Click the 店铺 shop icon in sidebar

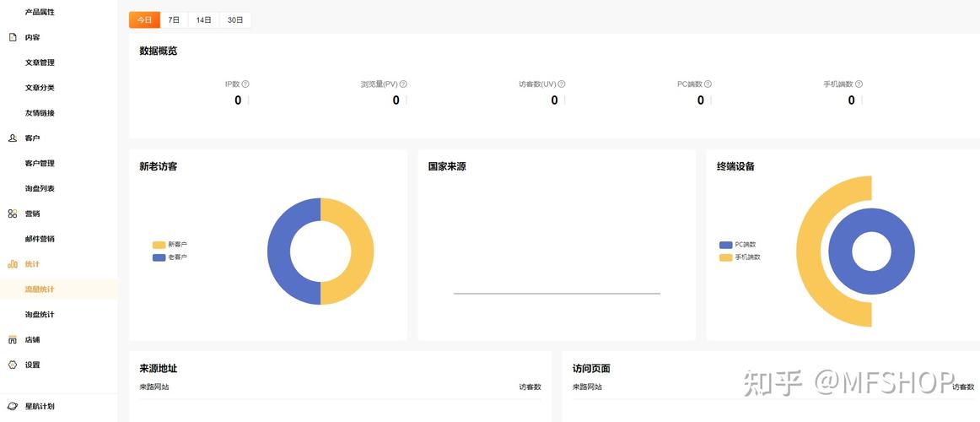[13, 340]
